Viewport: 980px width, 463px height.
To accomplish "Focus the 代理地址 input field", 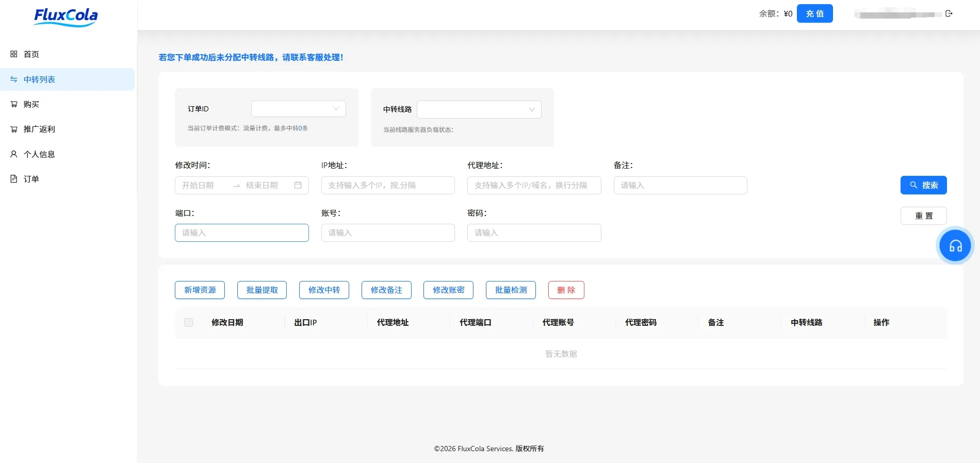I will click(x=534, y=185).
